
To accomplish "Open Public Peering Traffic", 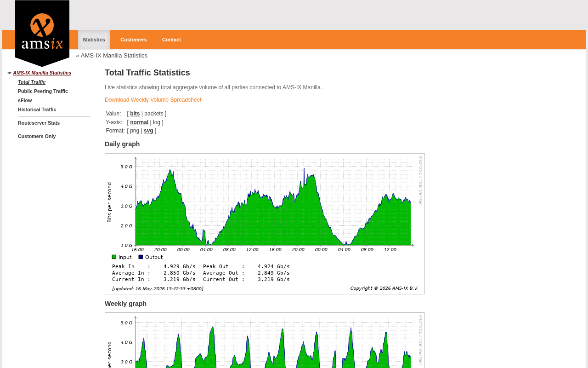I will click(43, 91).
